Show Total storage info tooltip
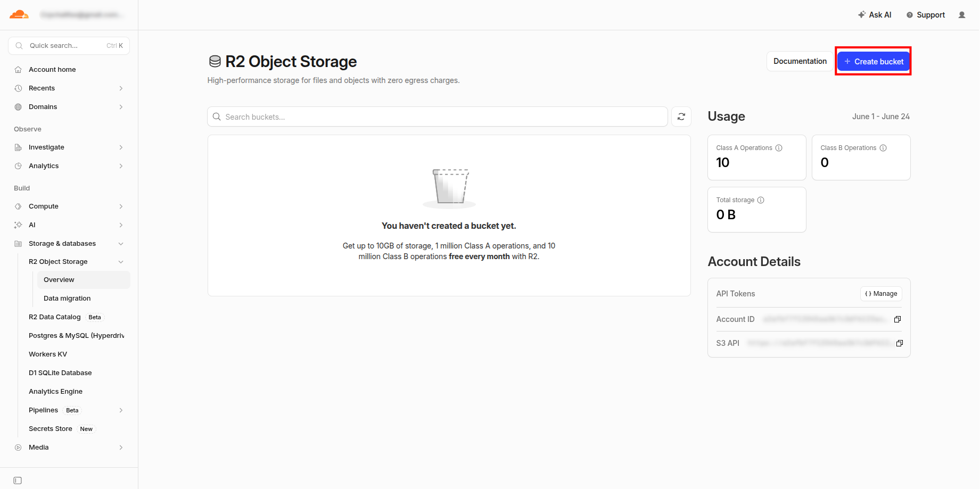 [761, 200]
